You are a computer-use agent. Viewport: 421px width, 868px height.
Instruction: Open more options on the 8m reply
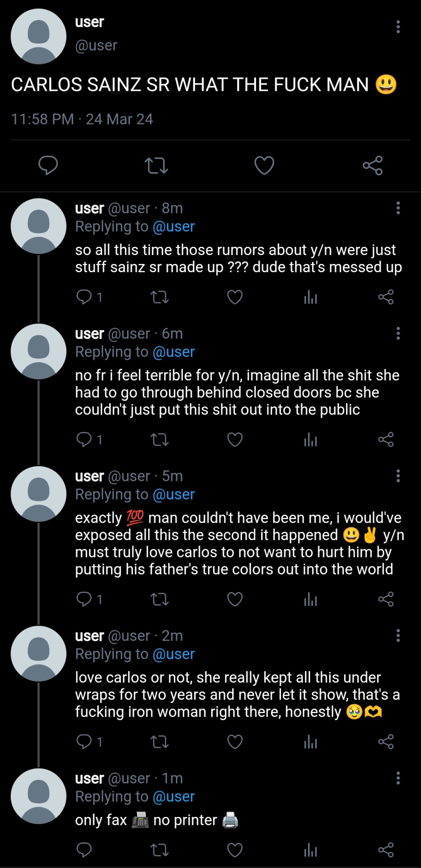(x=398, y=208)
